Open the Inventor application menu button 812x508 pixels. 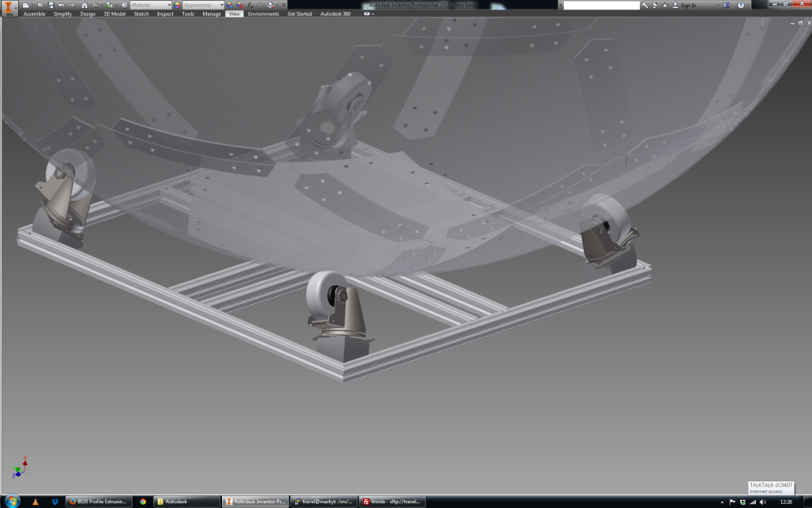pyautogui.click(x=8, y=8)
